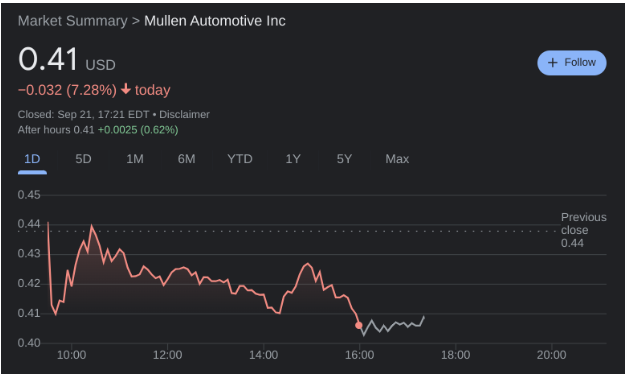
Task: Click the gray after-hours line end point
Action: (x=424, y=317)
